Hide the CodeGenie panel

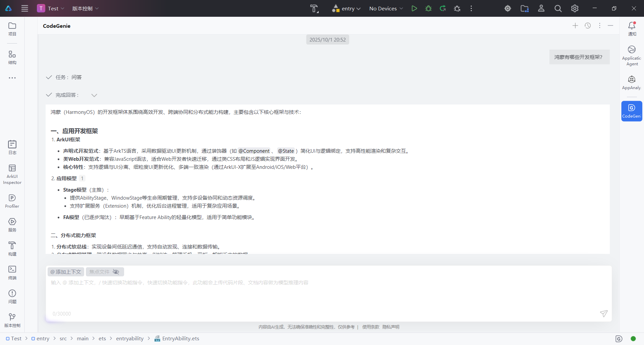point(610,26)
